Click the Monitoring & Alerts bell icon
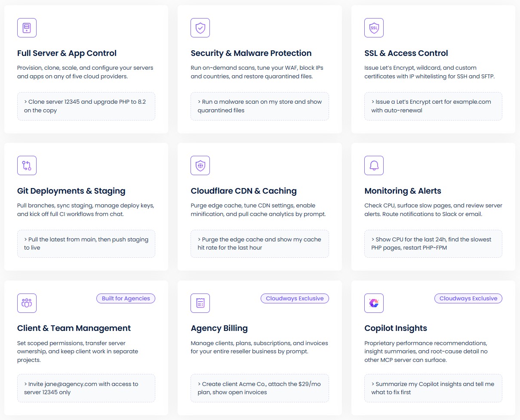520x420 pixels. pyautogui.click(x=374, y=165)
